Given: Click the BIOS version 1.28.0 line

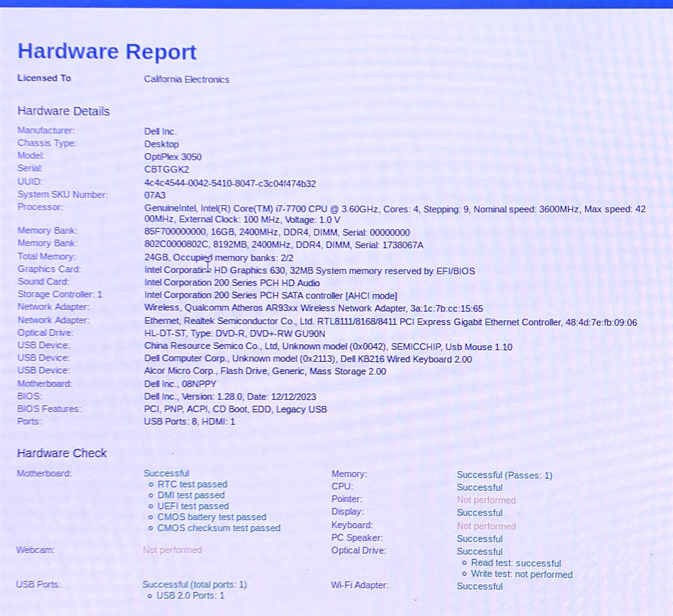Looking at the screenshot, I should coord(230,397).
